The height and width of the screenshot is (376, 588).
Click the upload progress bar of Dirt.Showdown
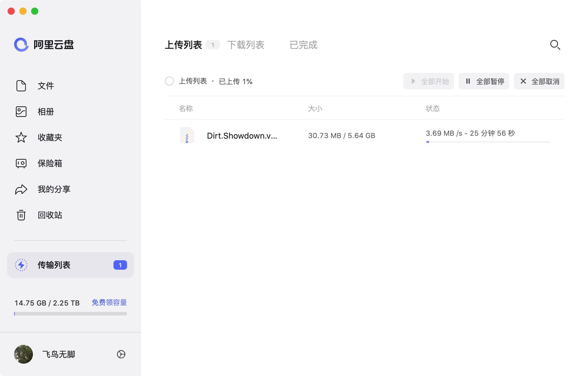coord(488,142)
